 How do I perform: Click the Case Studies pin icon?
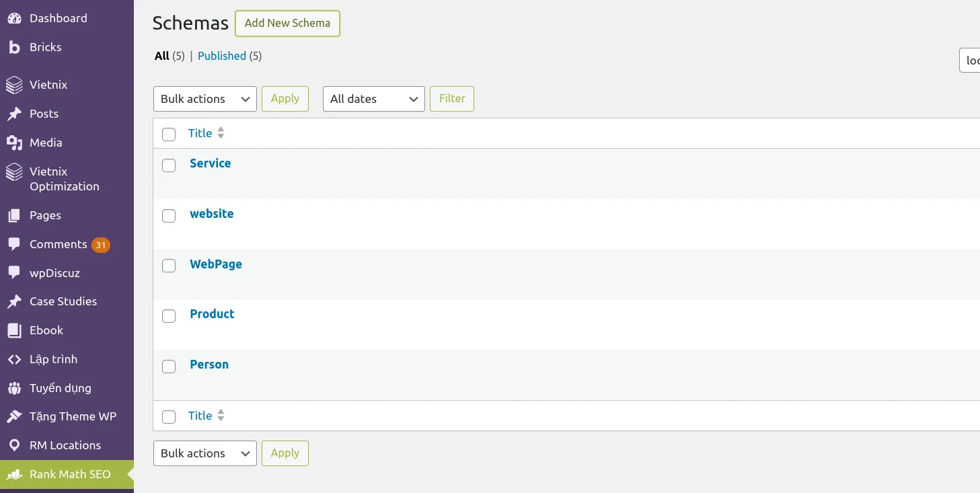point(14,301)
